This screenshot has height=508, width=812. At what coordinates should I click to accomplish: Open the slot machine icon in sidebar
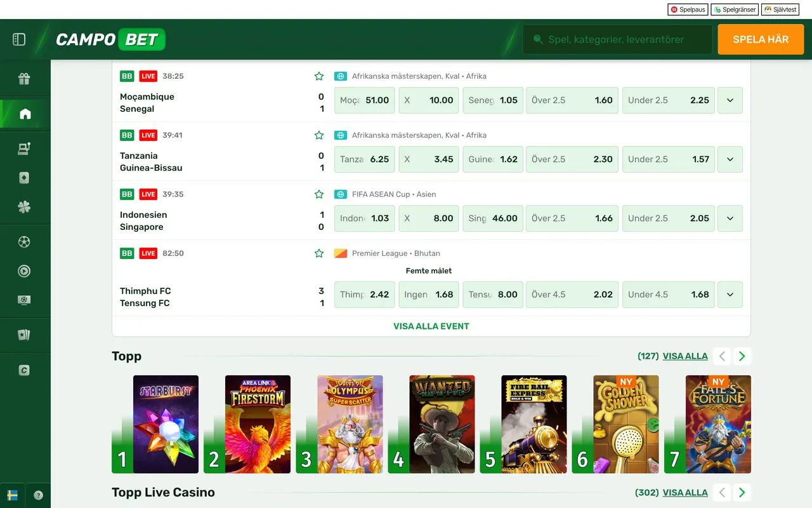pos(24,149)
